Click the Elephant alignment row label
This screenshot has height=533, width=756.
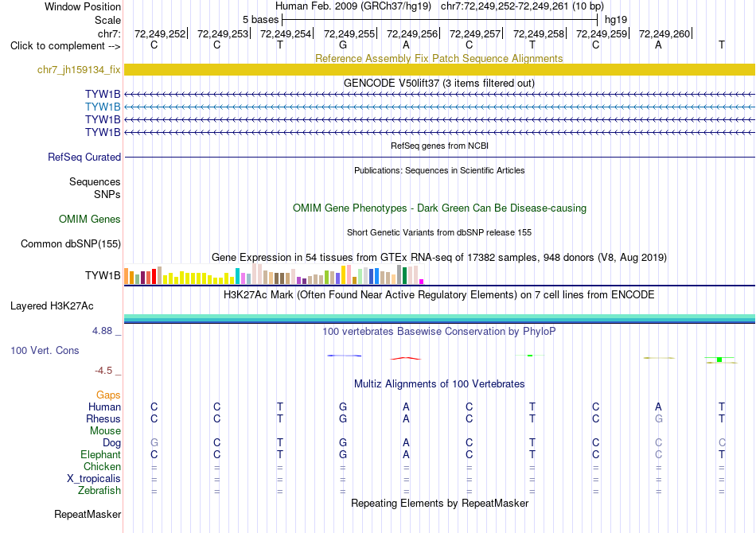tap(100, 455)
